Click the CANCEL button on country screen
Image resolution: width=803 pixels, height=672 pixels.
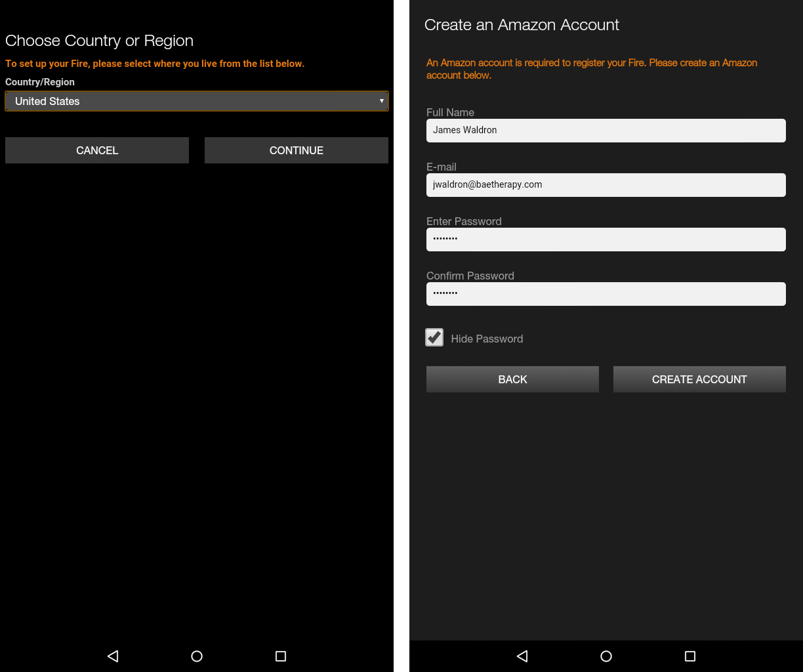97,150
